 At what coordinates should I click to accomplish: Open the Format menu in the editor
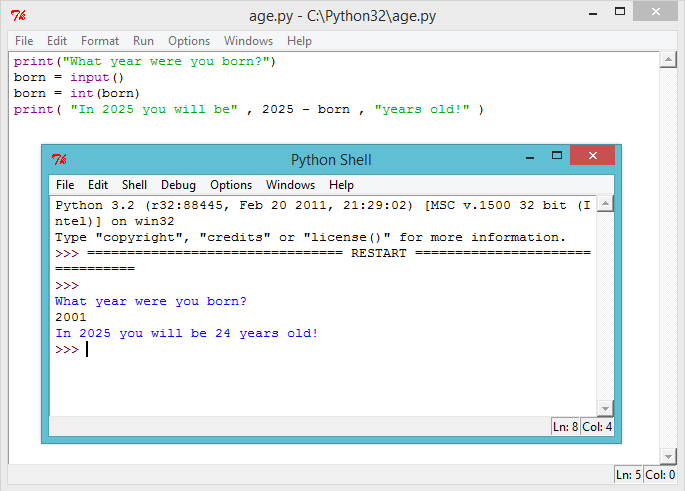click(x=100, y=41)
